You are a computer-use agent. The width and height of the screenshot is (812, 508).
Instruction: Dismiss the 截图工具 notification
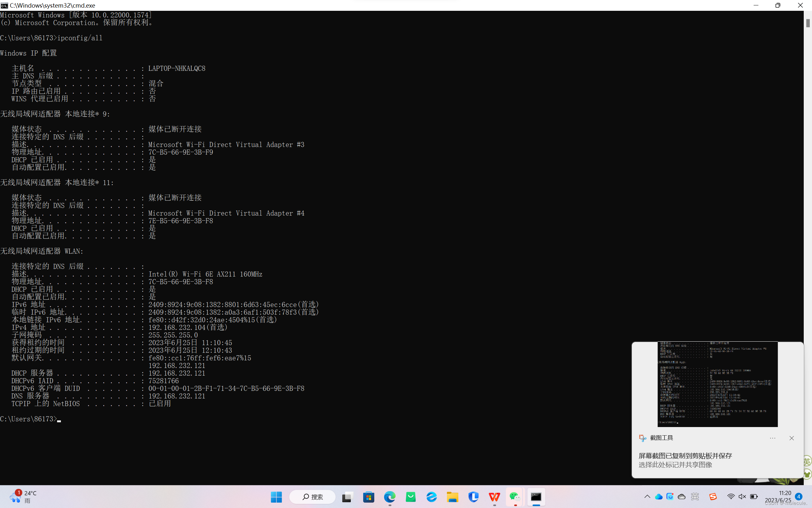point(791,438)
